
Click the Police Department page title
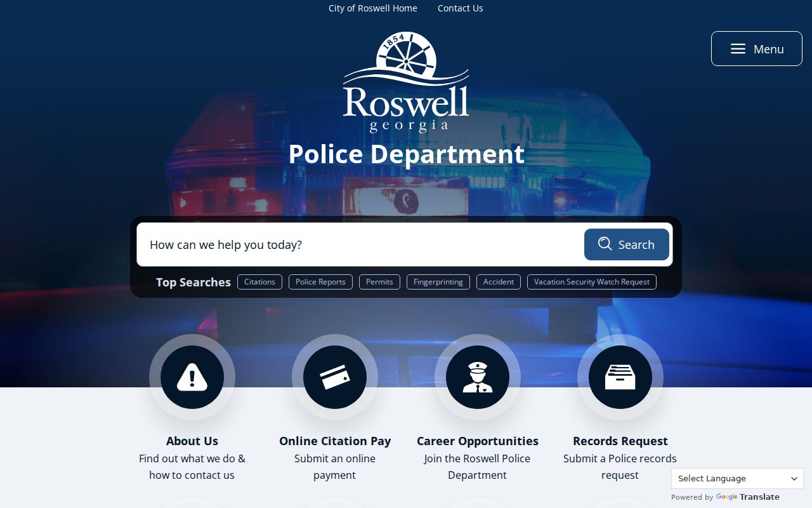pyautogui.click(x=407, y=154)
